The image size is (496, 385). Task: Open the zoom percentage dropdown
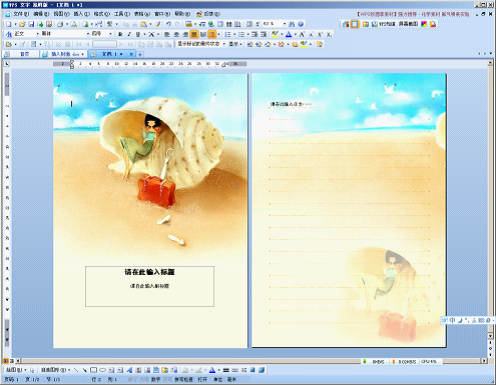point(284,24)
